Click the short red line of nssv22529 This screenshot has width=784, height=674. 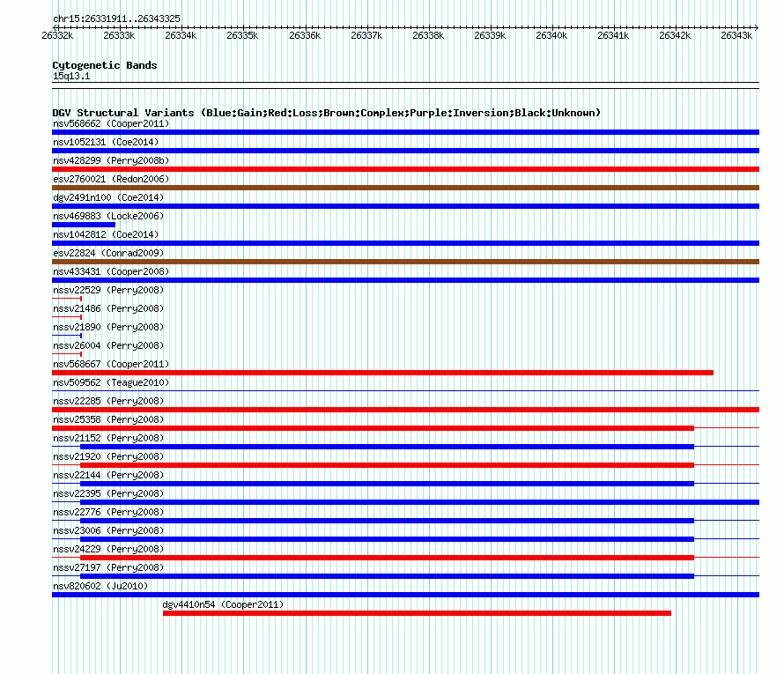67,299
